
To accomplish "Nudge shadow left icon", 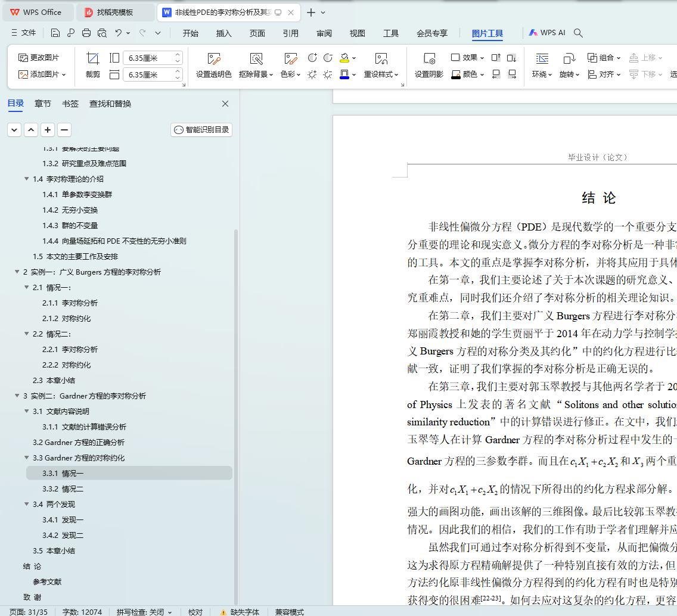I will [x=496, y=74].
